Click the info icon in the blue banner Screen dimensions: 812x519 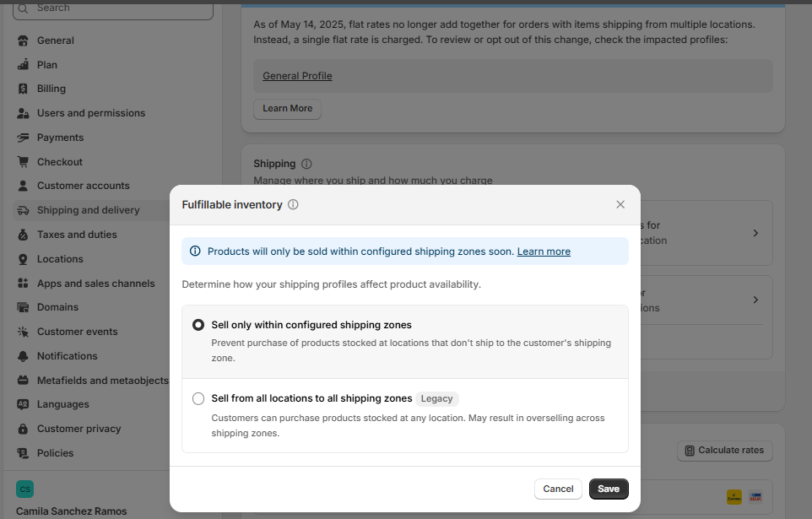pos(195,251)
